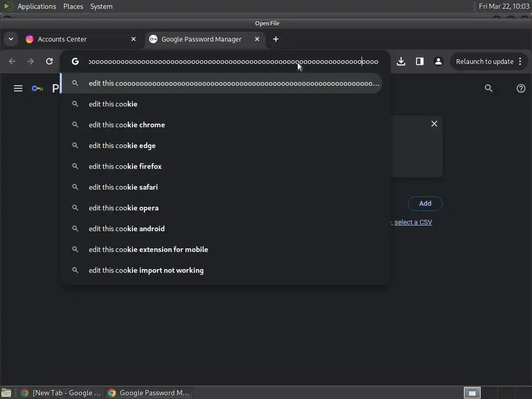The height and width of the screenshot is (399, 532).
Task: Open the Applications menu
Action: (x=37, y=6)
